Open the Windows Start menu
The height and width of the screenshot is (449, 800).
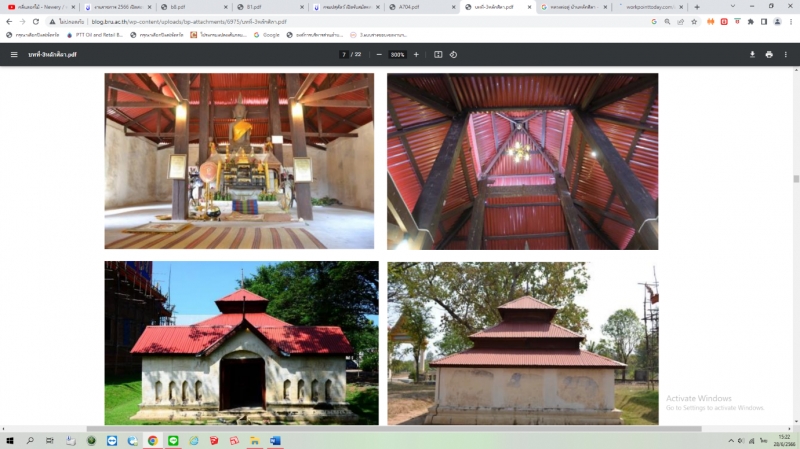[9, 441]
